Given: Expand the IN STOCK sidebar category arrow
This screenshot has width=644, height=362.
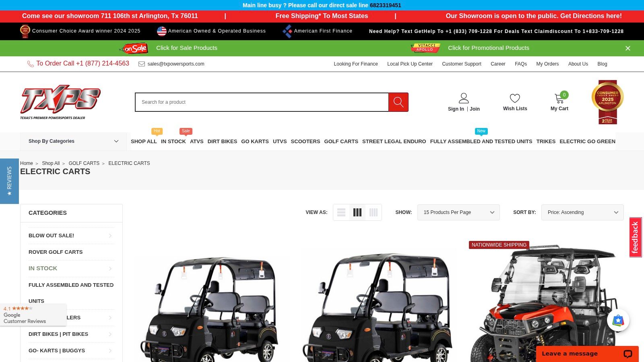Looking at the screenshot, I should coord(110,269).
